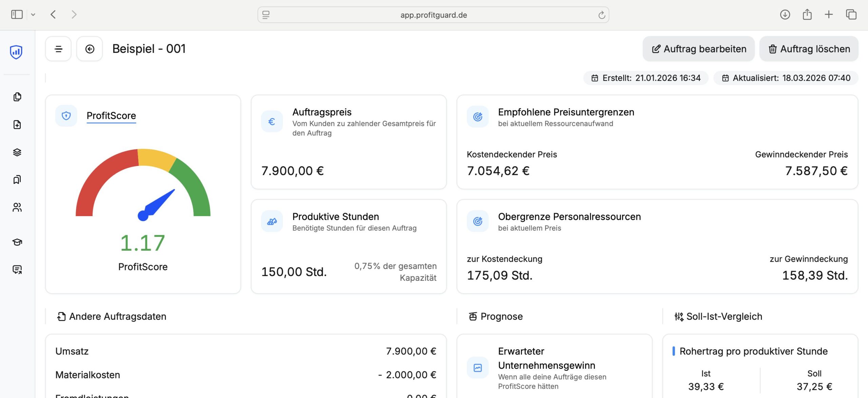Click the ProfitGuard shield logo in sidebar
The height and width of the screenshot is (398, 868).
(x=16, y=52)
